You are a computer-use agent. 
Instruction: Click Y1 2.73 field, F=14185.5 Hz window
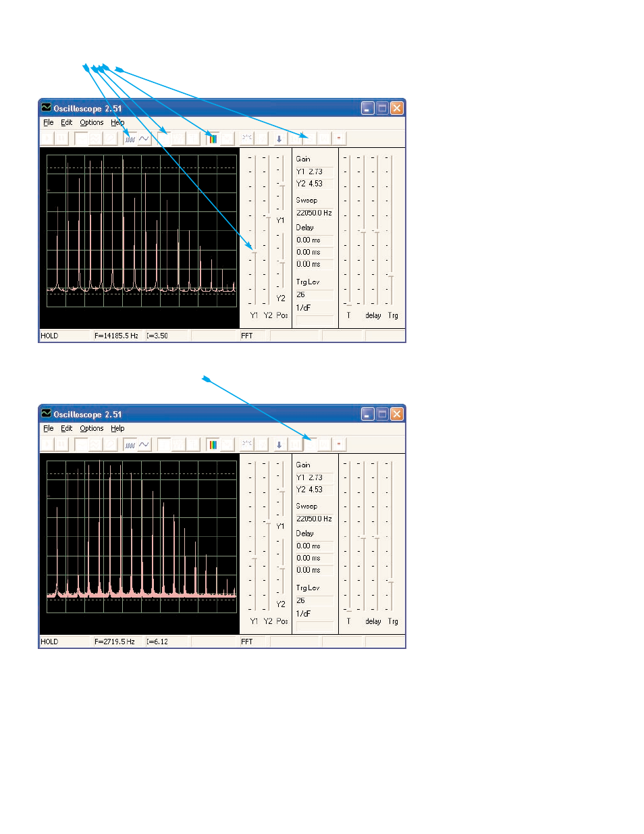(x=315, y=172)
